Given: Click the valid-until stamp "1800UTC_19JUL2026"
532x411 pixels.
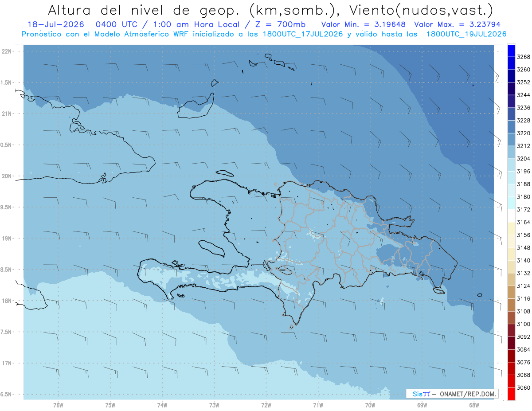Looking at the screenshot, I should [x=466, y=34].
